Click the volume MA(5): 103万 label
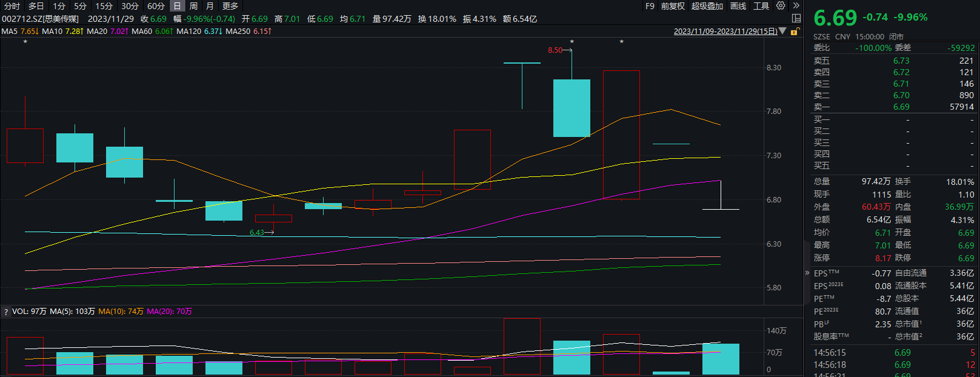This screenshot has width=980, height=377. (72, 312)
